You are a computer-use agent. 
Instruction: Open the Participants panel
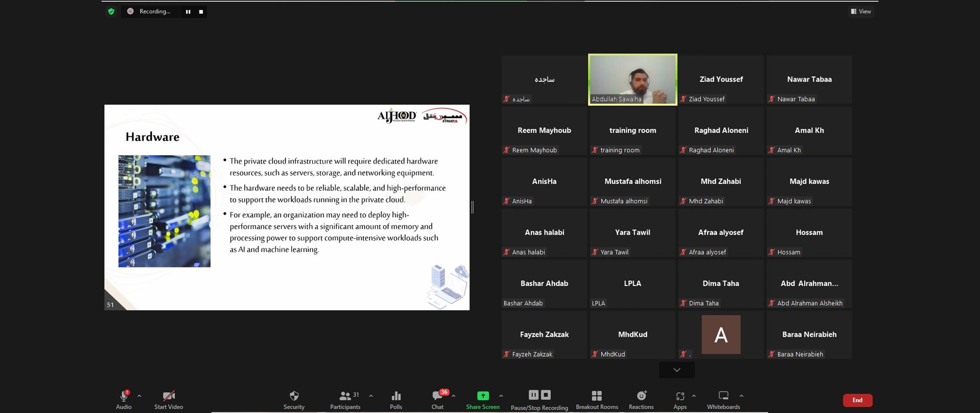point(345,399)
